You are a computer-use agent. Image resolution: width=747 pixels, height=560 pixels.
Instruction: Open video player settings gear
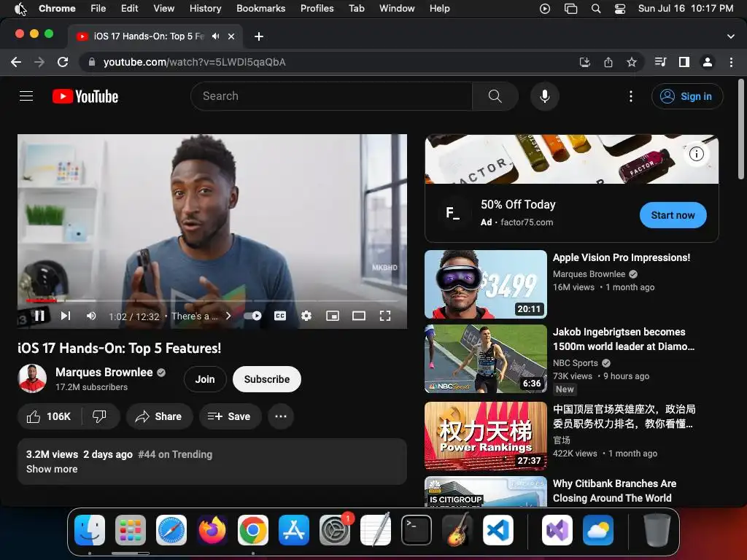[x=306, y=316]
